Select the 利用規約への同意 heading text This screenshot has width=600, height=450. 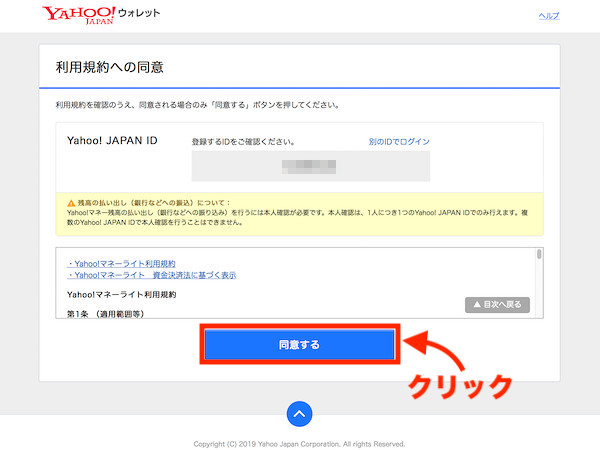tap(110, 67)
